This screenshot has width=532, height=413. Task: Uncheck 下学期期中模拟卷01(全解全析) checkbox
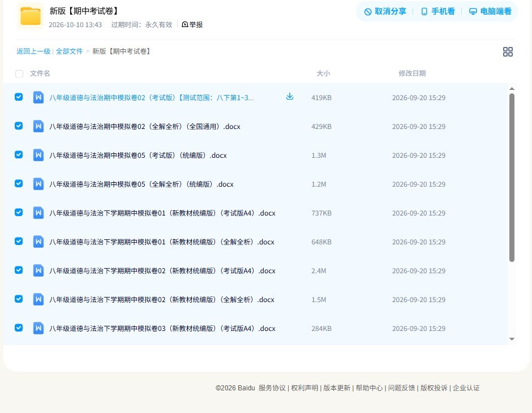coord(19,241)
